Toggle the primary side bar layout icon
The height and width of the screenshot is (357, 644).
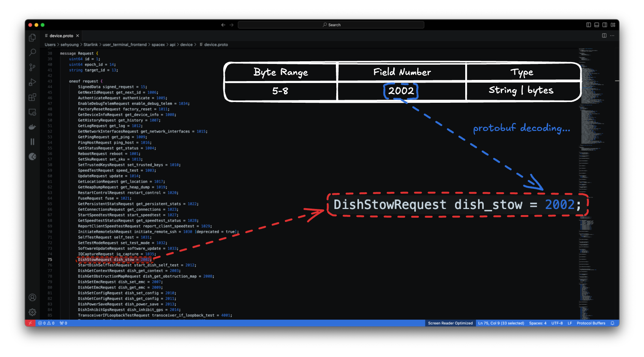[x=588, y=25]
